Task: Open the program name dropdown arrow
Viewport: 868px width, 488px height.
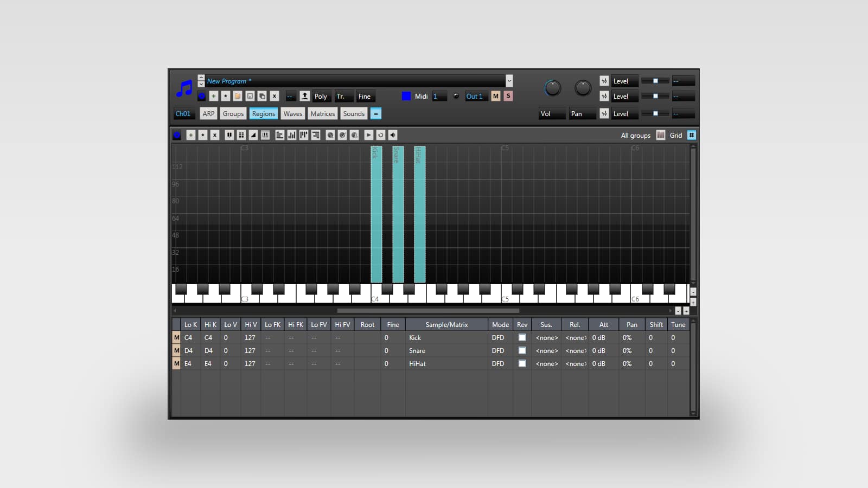Action: [x=509, y=81]
